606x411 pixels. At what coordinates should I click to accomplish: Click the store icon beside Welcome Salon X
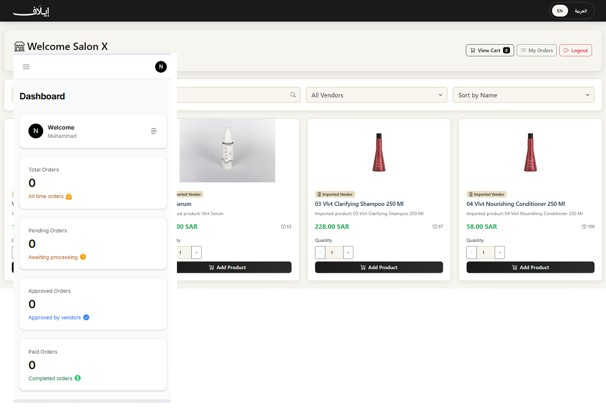pyautogui.click(x=19, y=47)
